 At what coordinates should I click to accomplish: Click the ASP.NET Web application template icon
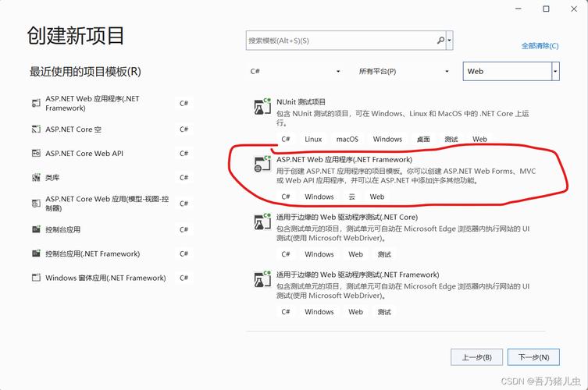coord(262,164)
